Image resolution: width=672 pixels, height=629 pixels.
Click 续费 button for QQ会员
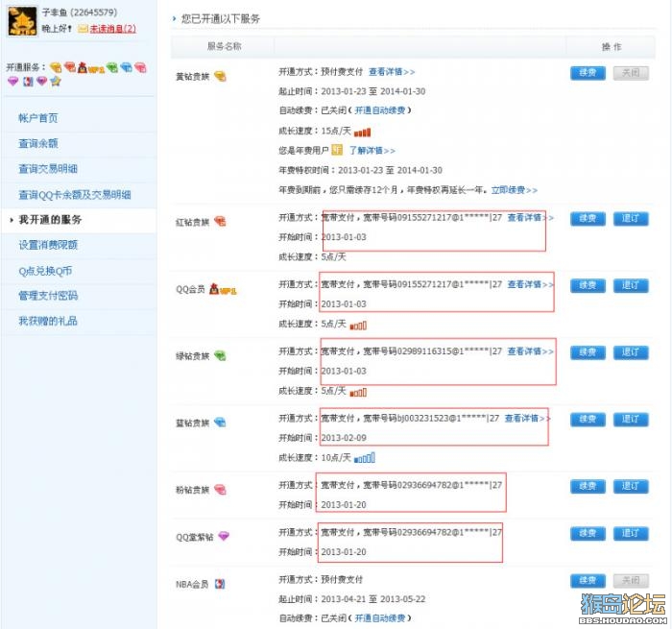click(x=588, y=285)
